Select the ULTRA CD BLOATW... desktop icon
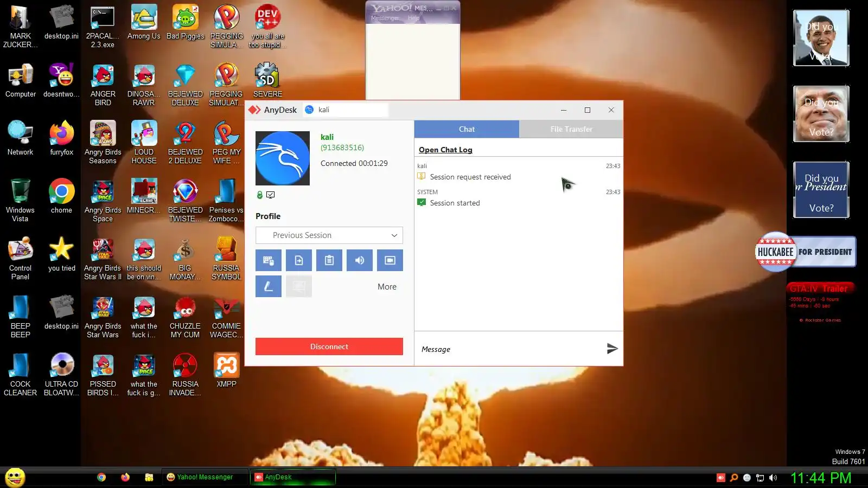This screenshot has width=868, height=488. tap(62, 374)
